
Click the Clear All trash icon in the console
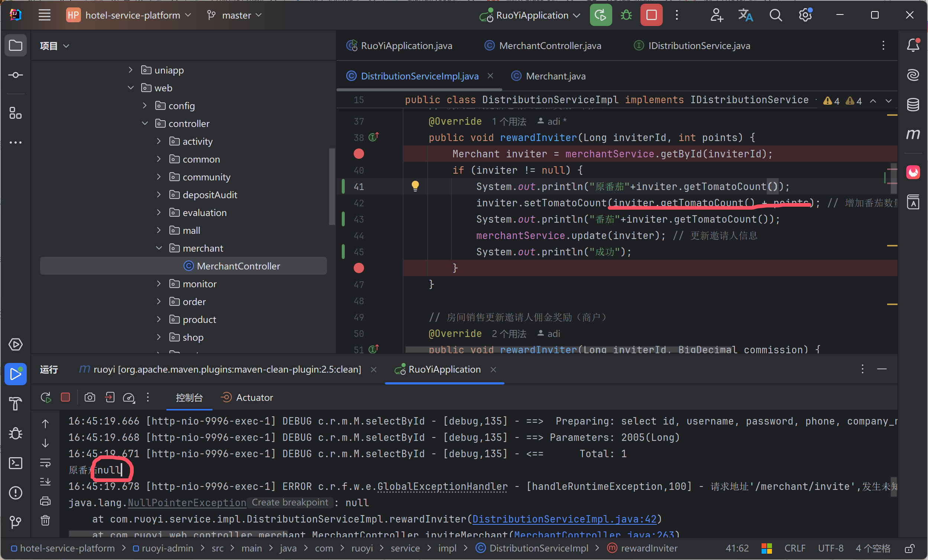[x=45, y=521]
